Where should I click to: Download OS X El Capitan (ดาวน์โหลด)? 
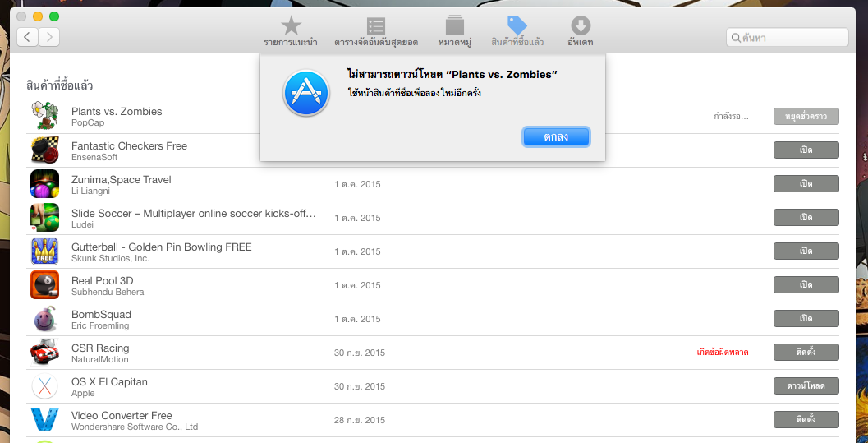806,386
